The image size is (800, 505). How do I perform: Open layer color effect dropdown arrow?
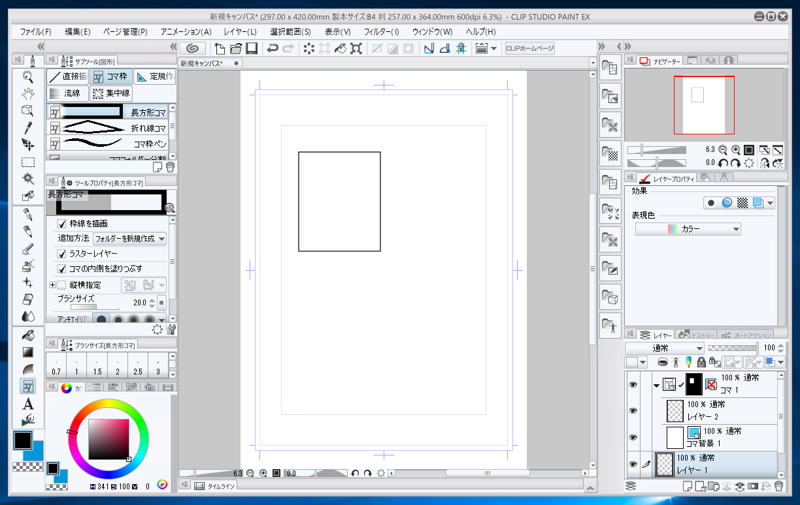point(770,203)
